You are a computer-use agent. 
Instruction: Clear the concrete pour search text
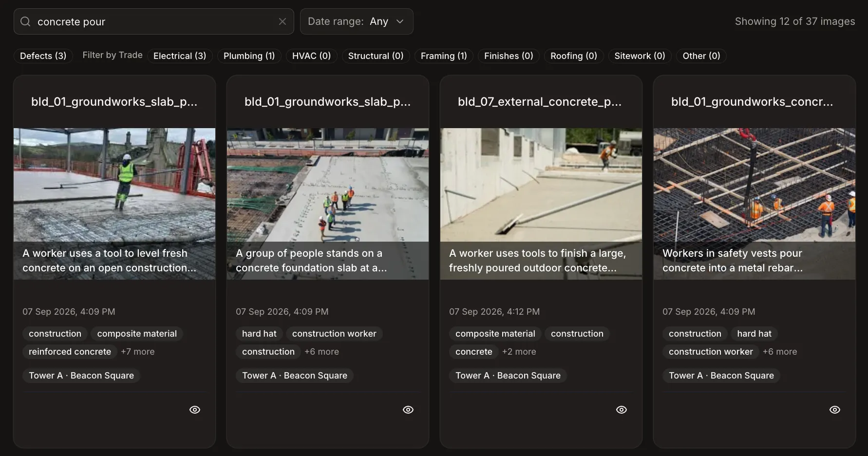pyautogui.click(x=283, y=21)
